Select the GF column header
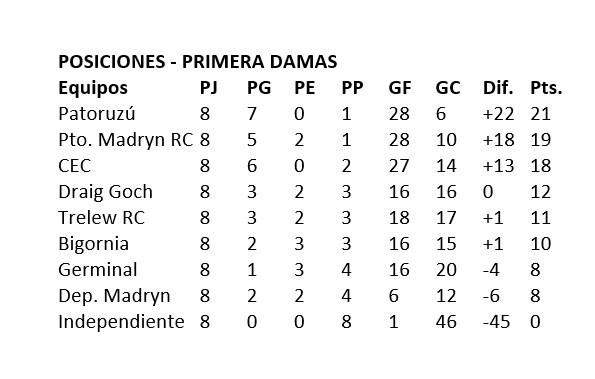Screen dimensions: 595x379 pos(400,88)
